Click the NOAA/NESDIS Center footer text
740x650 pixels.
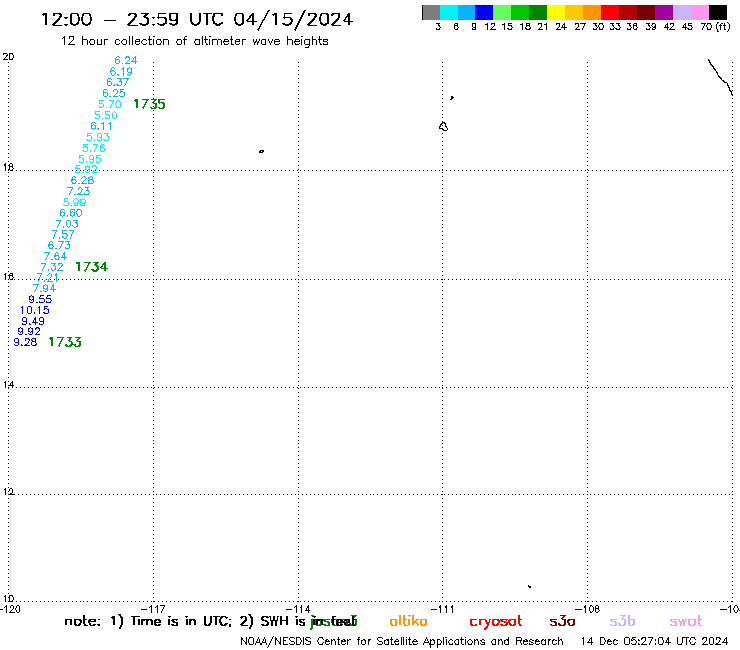pyautogui.click(x=402, y=641)
